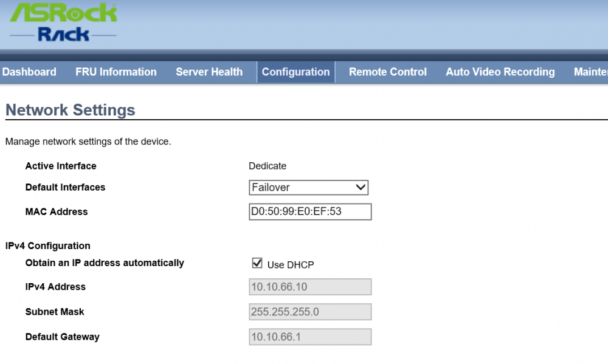Screen dimensions: 608x364
Task: Select the Configuration tab
Action: point(296,72)
